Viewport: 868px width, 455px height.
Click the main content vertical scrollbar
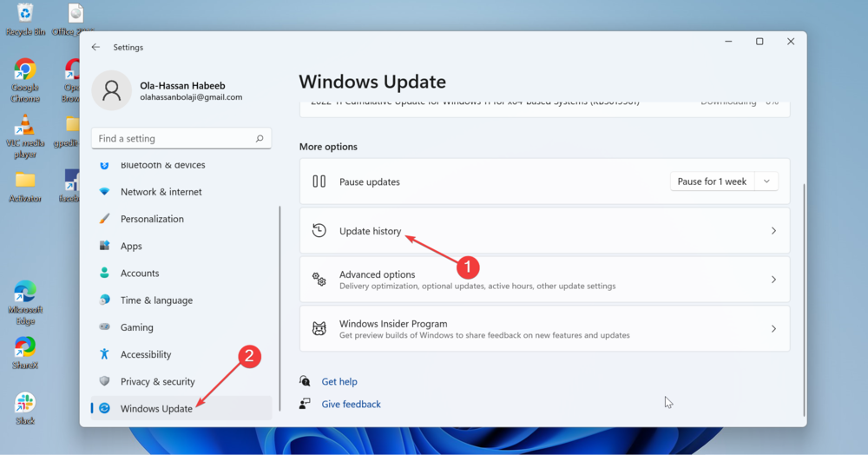(x=803, y=299)
